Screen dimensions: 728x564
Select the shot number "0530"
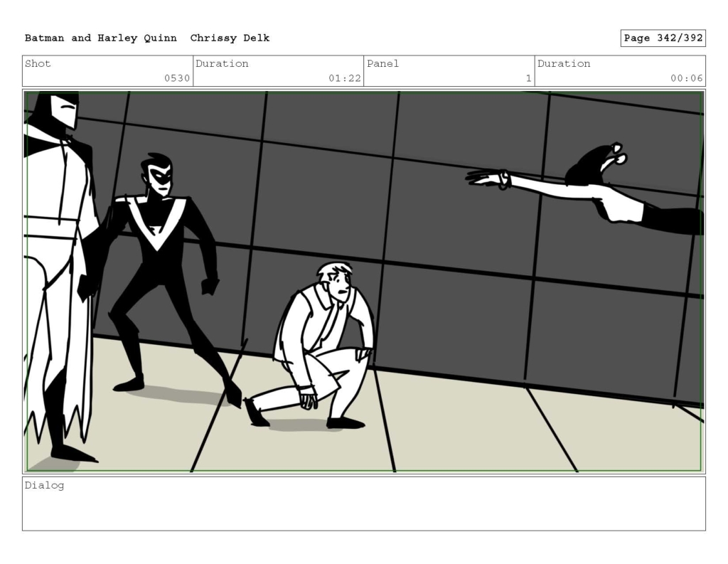(x=177, y=78)
